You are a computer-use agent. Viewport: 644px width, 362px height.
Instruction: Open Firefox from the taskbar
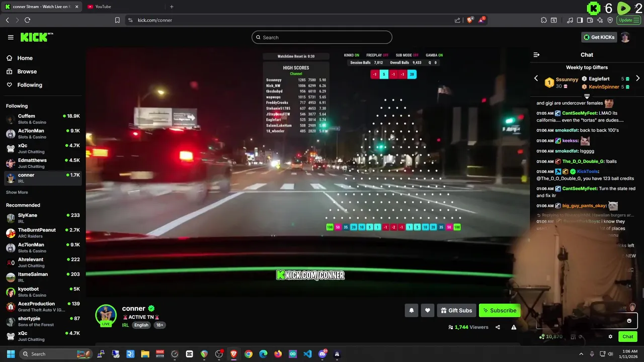click(x=278, y=354)
